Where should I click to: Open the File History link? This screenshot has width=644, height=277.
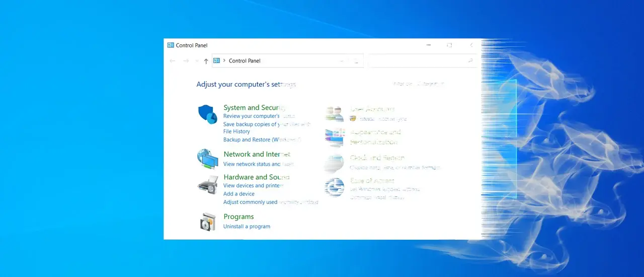click(236, 131)
